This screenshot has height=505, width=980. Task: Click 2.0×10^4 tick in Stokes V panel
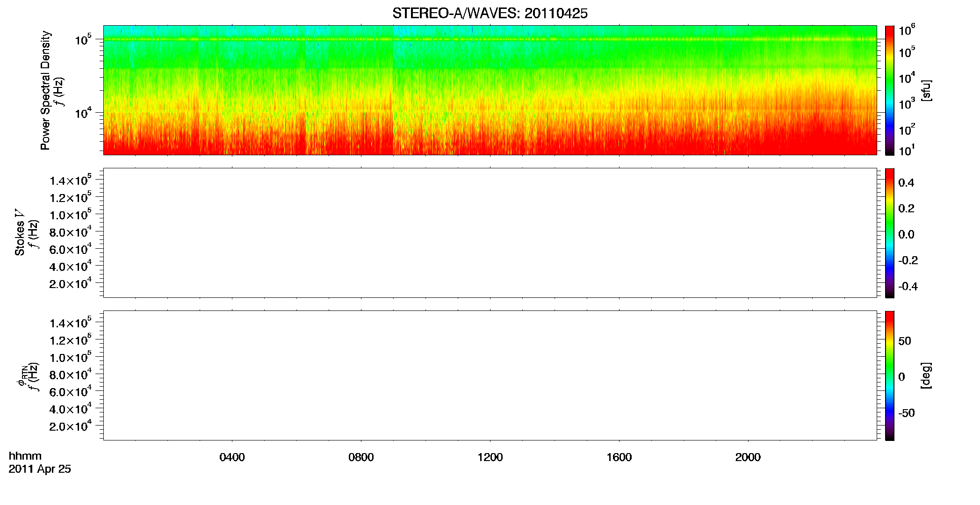(x=71, y=283)
